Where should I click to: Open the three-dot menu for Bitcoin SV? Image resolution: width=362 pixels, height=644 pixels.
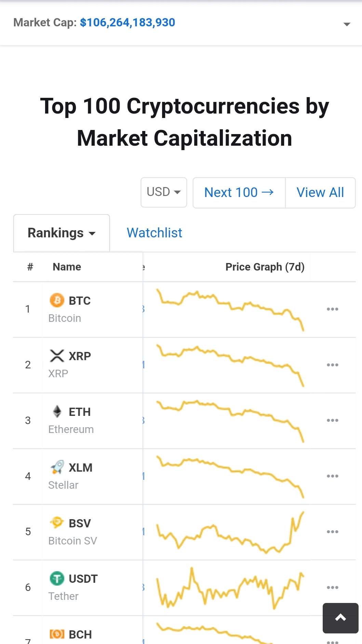pos(332,532)
